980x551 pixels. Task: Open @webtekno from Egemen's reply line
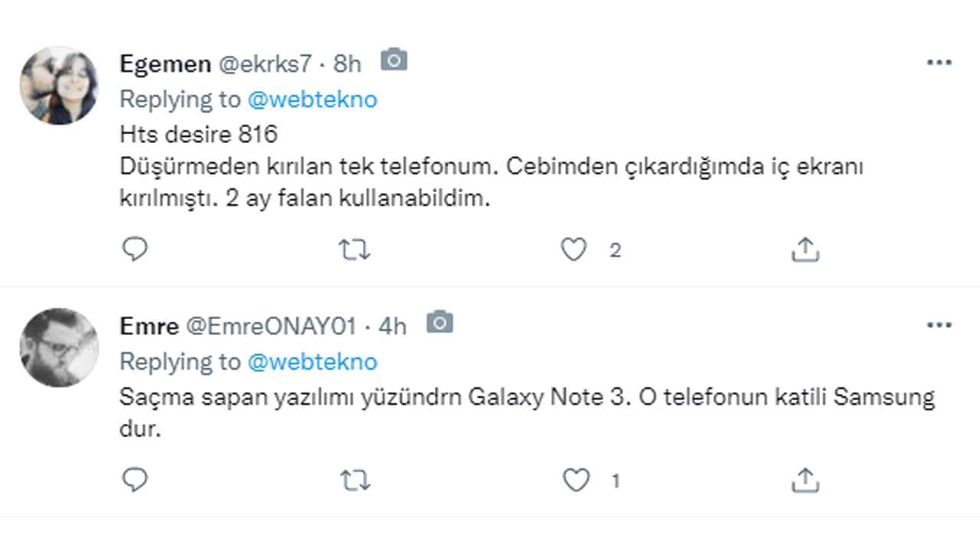314,99
